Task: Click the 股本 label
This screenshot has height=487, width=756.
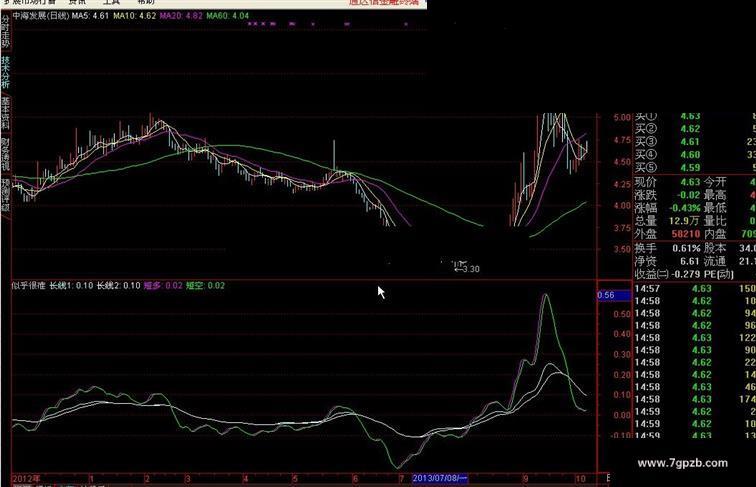Action: (715, 248)
